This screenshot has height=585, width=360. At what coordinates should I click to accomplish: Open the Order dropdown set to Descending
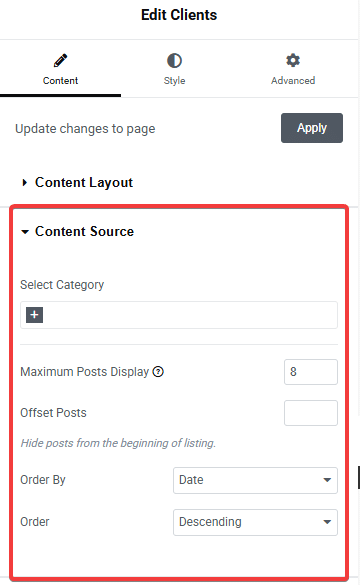click(x=255, y=522)
